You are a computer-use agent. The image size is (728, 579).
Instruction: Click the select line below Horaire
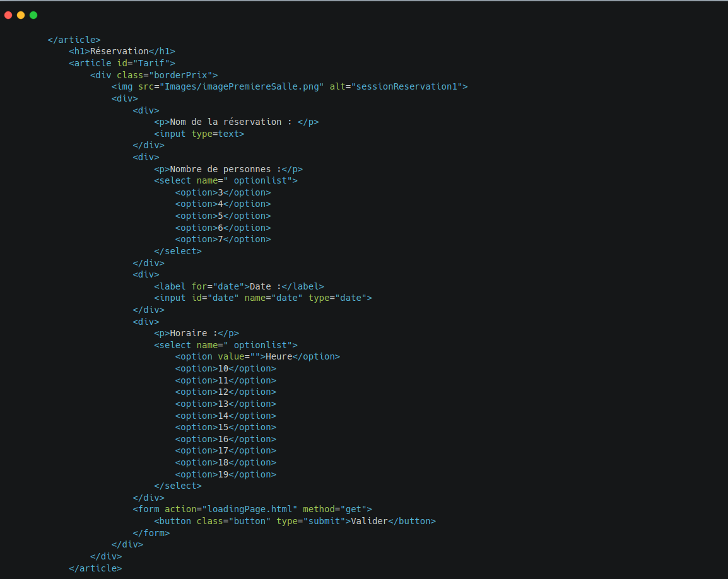coord(226,346)
